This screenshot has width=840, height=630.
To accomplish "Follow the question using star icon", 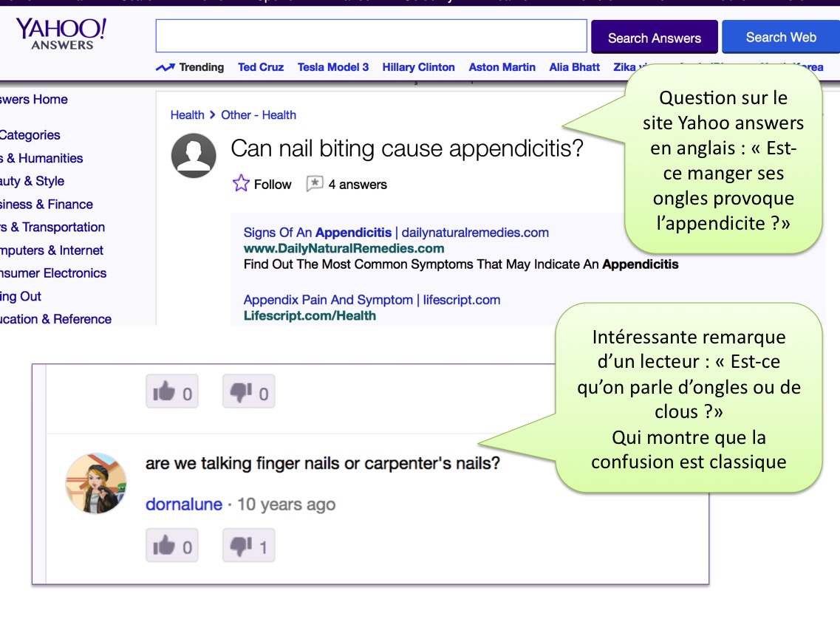I will point(241,183).
